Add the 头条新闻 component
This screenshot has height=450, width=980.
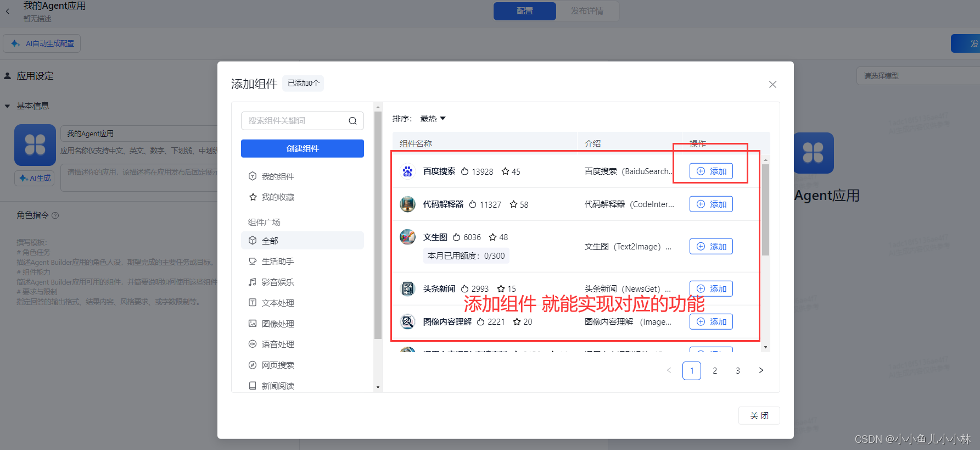[711, 288]
